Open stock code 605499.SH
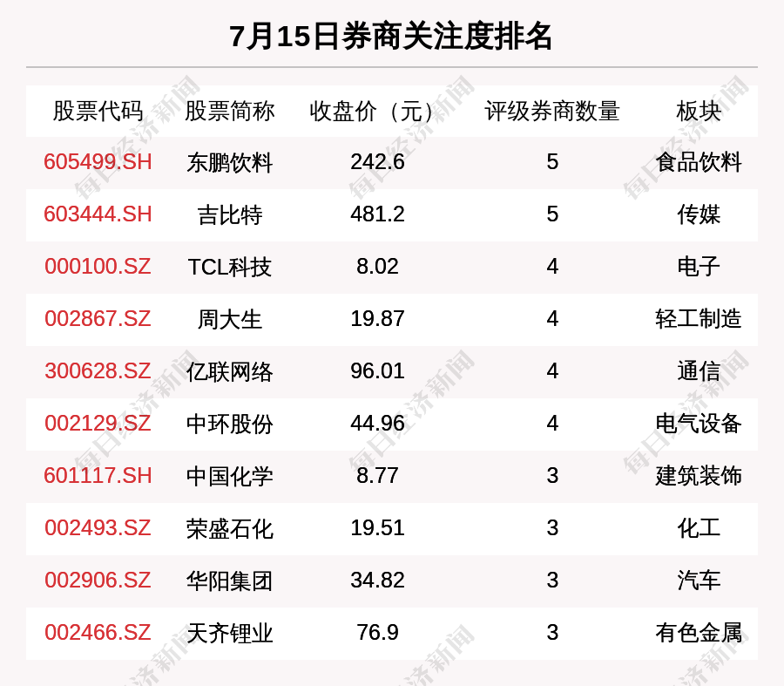The height and width of the screenshot is (686, 784). point(98,162)
